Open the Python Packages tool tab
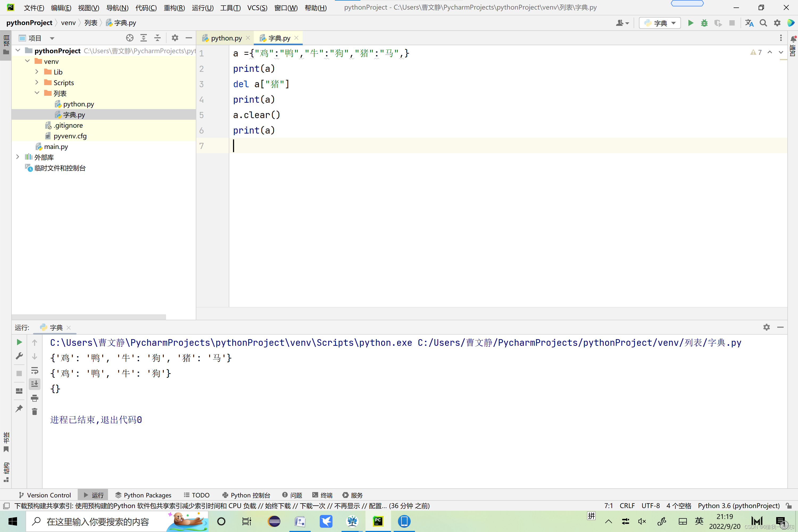Viewport: 798px width, 532px height. click(x=143, y=495)
